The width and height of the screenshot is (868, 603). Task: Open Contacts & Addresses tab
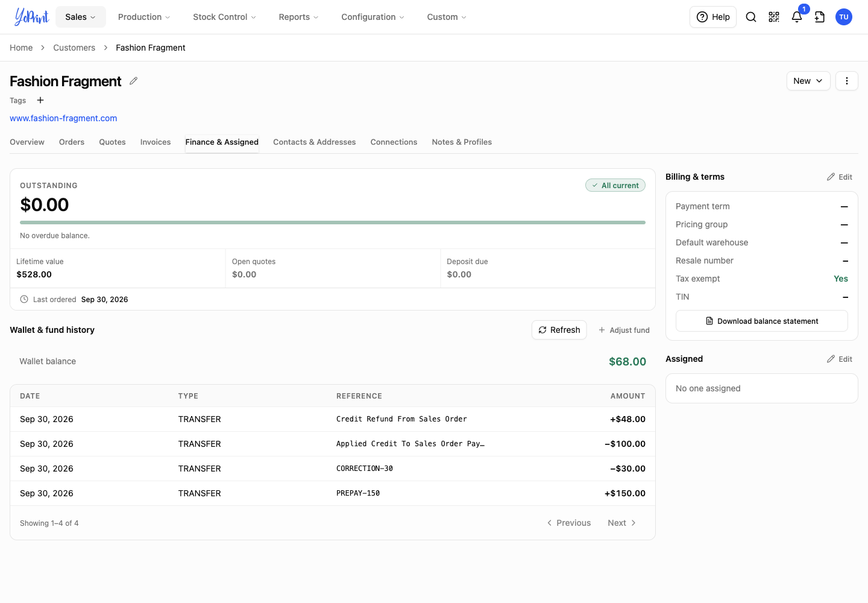314,142
